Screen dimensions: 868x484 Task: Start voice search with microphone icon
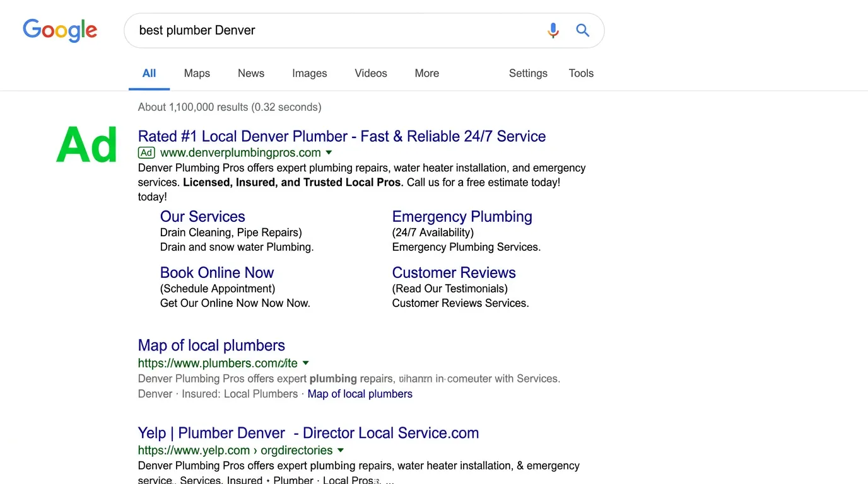pyautogui.click(x=553, y=30)
